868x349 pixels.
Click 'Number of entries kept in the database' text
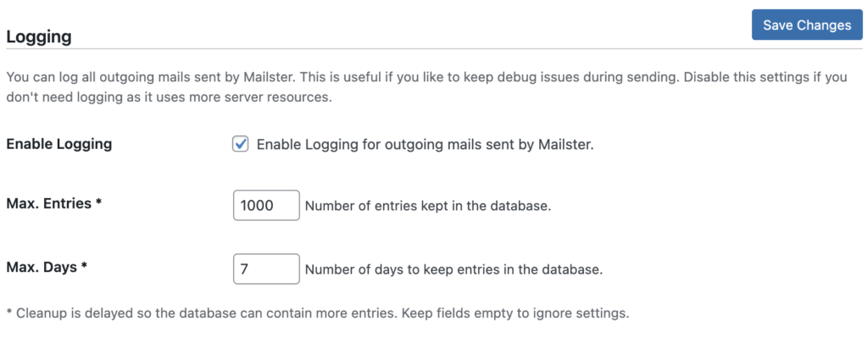[428, 205]
